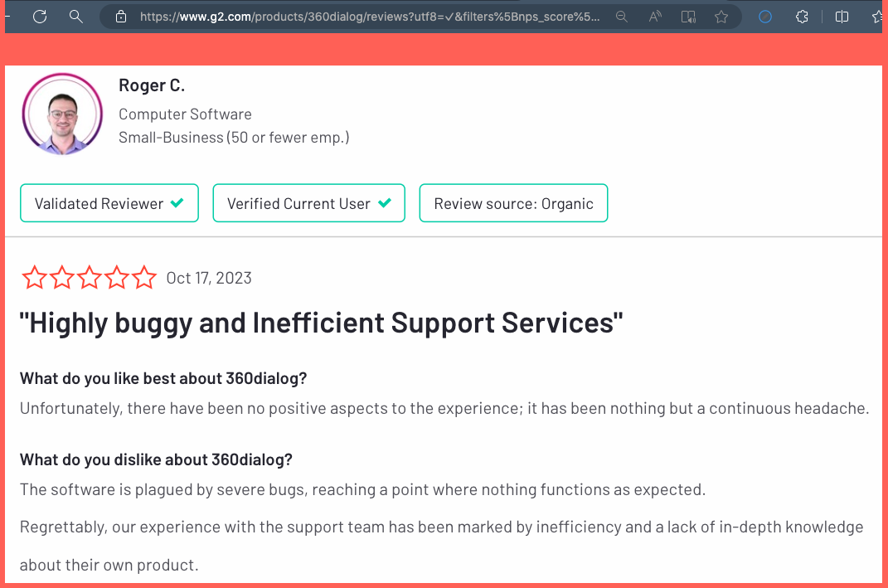Activate the Read Aloud icon
This screenshot has width=888, height=588.
click(655, 17)
